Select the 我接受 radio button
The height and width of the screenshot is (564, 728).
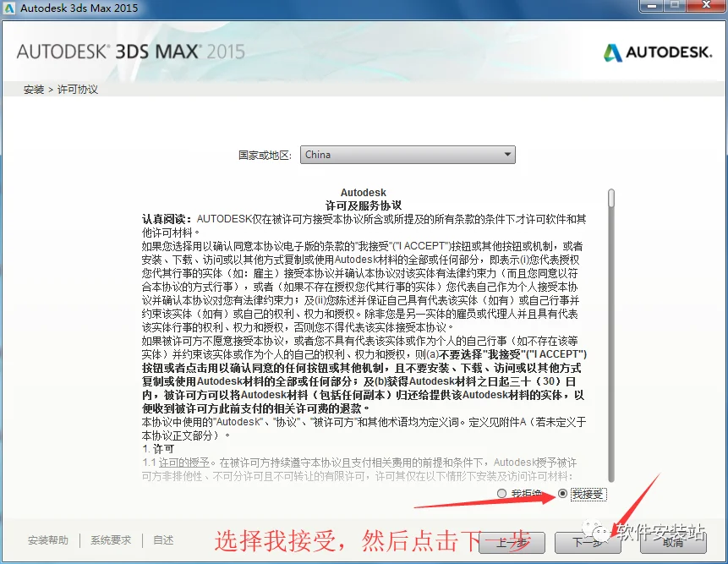pyautogui.click(x=562, y=494)
